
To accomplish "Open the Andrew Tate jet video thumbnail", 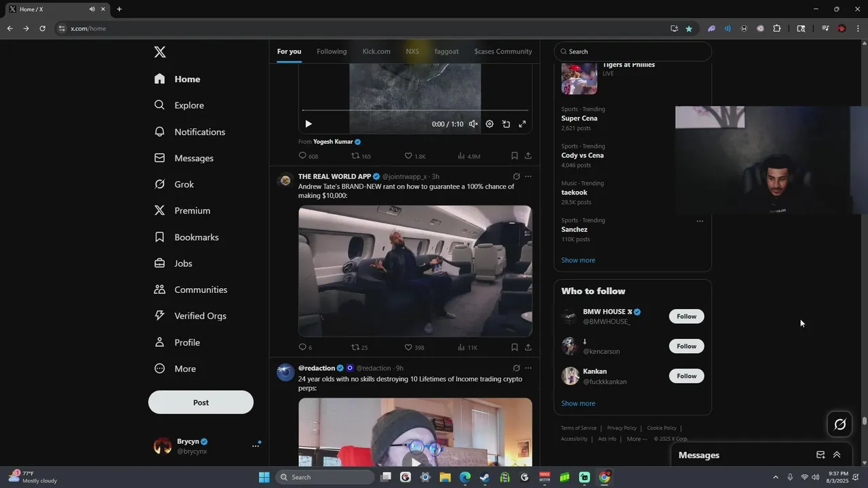I will (415, 271).
